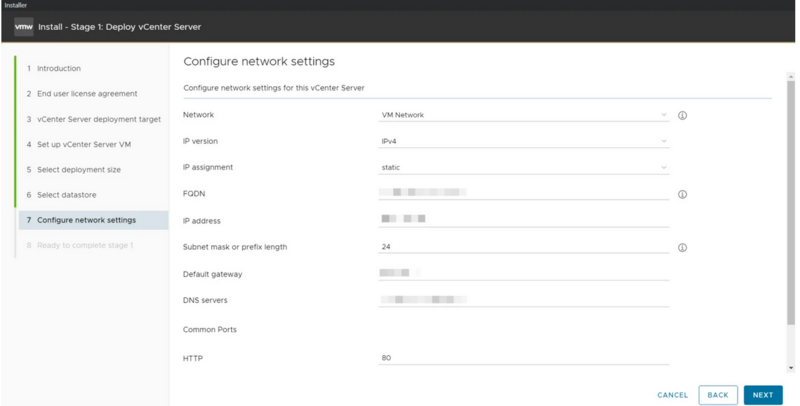Show info for Subnet mask field
This screenshot has width=800, height=406.
[682, 248]
